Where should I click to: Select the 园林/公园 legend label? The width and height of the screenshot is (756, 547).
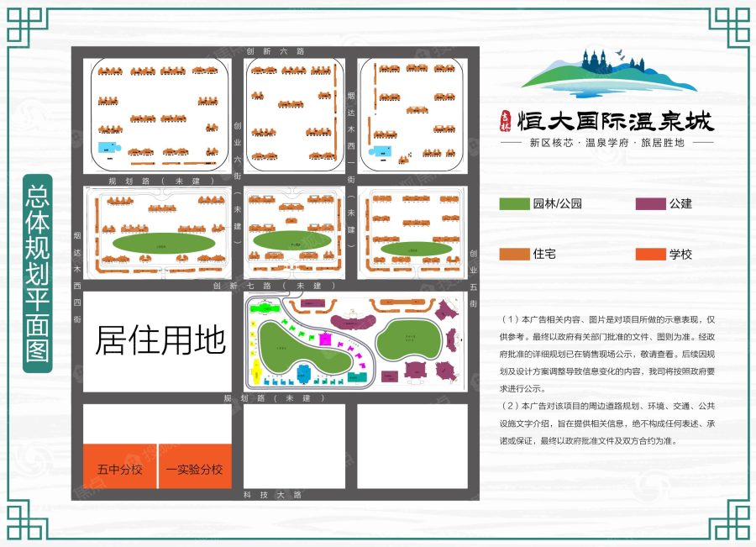tap(558, 203)
